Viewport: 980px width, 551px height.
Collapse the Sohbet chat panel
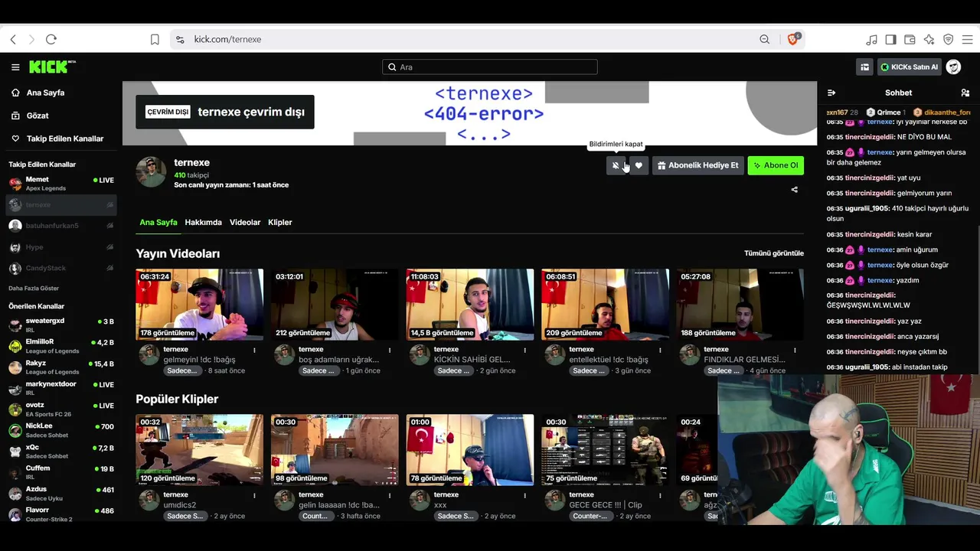831,93
